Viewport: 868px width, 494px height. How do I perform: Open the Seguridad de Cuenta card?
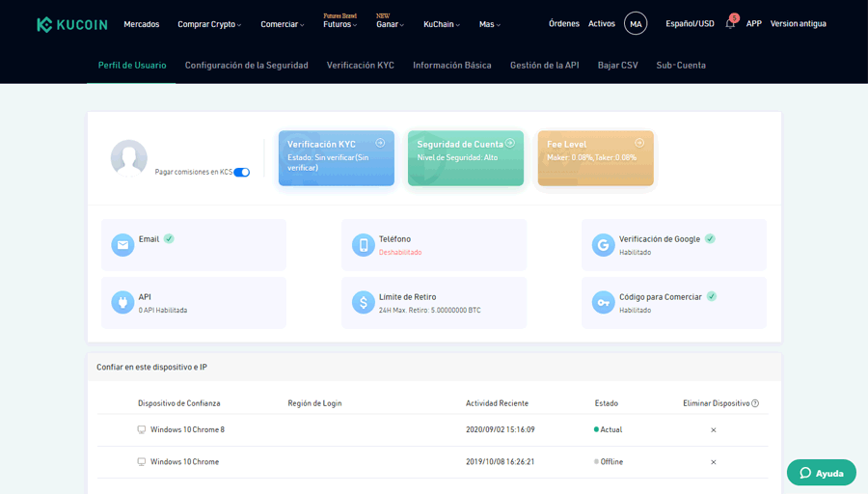coord(466,158)
